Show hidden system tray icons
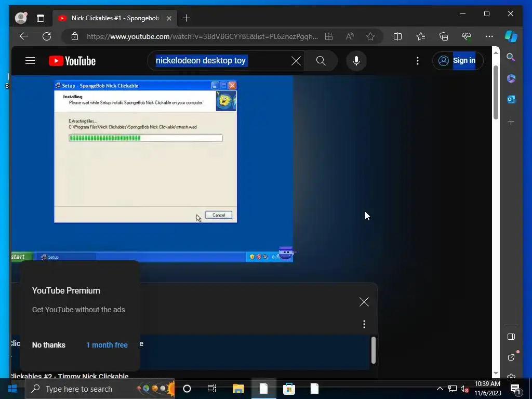532x399 pixels. coord(440,389)
